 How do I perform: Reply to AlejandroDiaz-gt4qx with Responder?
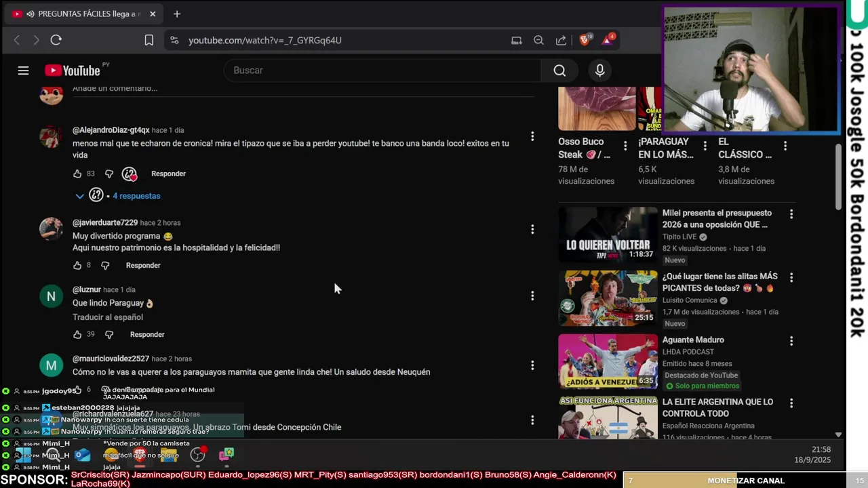(168, 174)
